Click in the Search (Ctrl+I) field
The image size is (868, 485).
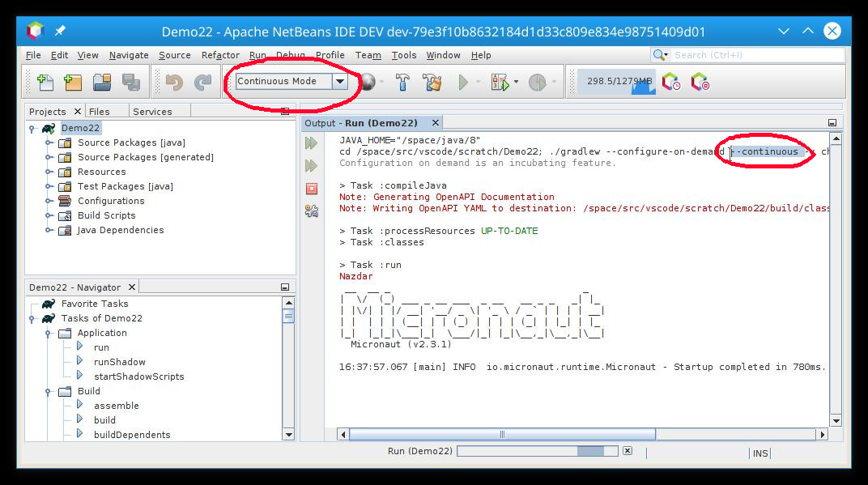pyautogui.click(x=757, y=55)
